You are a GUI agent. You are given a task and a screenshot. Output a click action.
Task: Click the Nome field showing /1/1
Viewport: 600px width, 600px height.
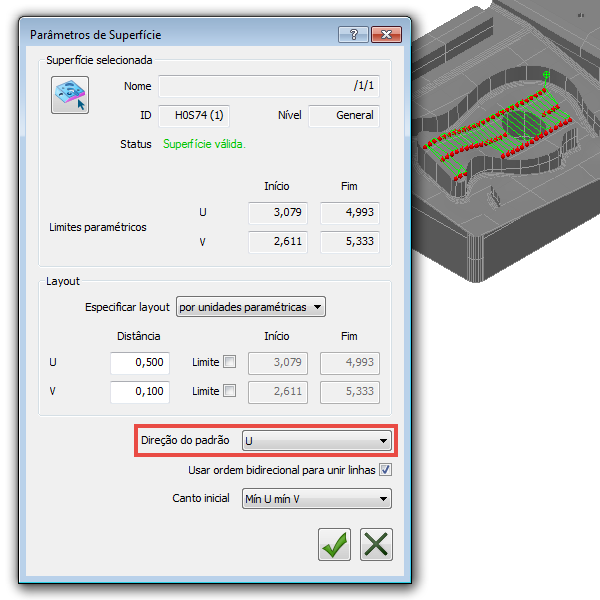click(269, 86)
